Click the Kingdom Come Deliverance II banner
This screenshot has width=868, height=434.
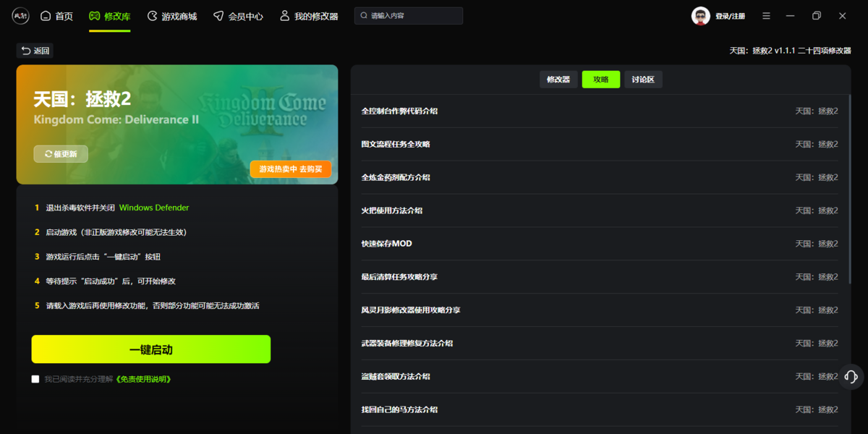177,124
